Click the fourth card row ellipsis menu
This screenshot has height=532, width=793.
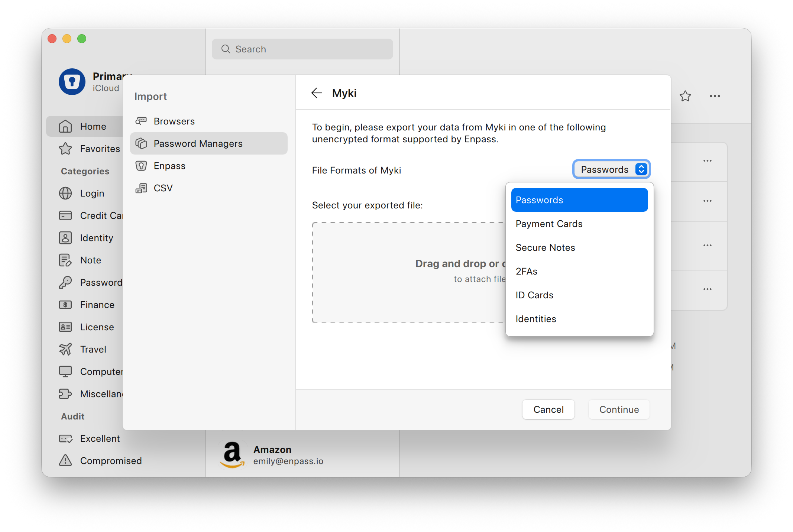(x=708, y=289)
